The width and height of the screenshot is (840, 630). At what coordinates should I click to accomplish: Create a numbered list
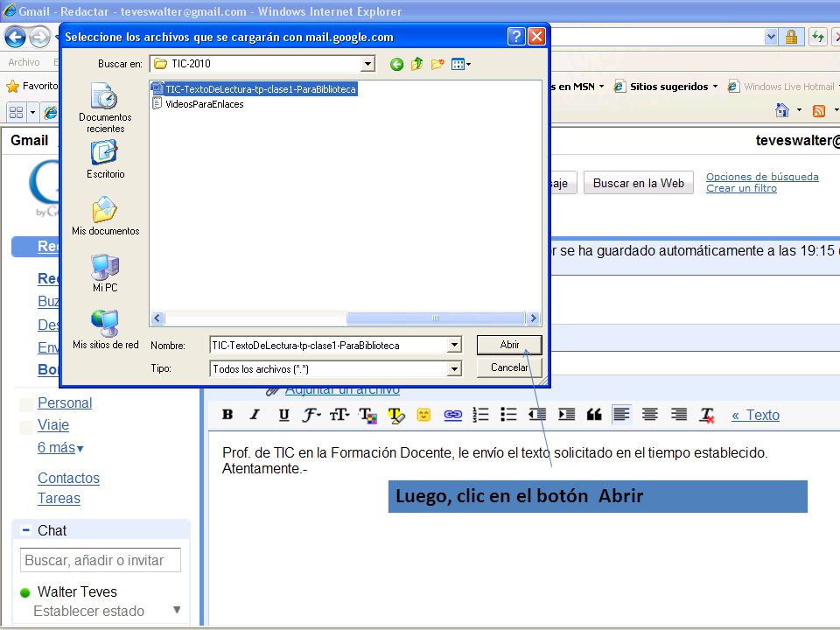[x=480, y=415]
